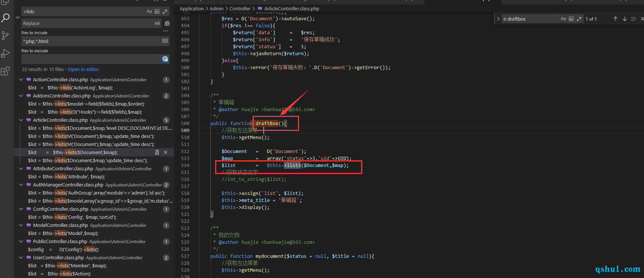Click PHP icon in ArticleController breadcrumb
The image size is (644, 278).
coord(260,8)
